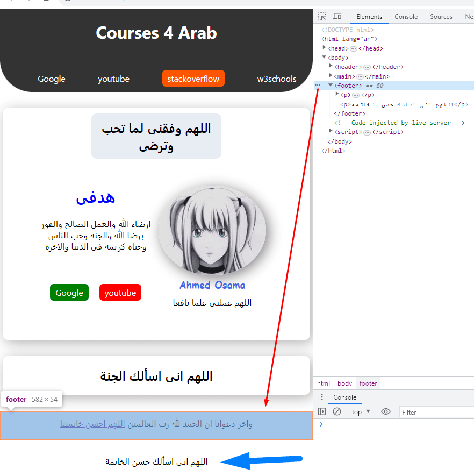Activate the inspect element picker icon

click(x=322, y=16)
